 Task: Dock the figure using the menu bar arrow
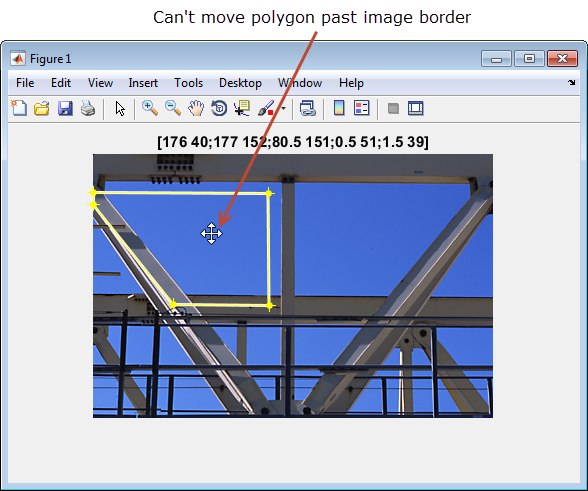tap(571, 83)
